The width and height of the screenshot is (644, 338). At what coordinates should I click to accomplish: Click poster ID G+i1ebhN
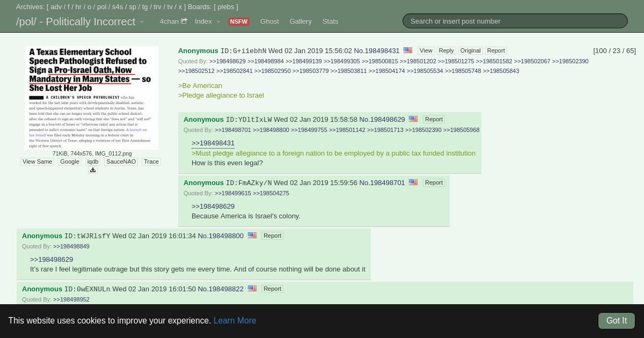click(243, 51)
